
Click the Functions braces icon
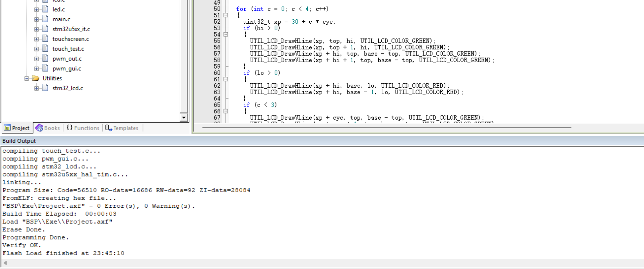69,128
